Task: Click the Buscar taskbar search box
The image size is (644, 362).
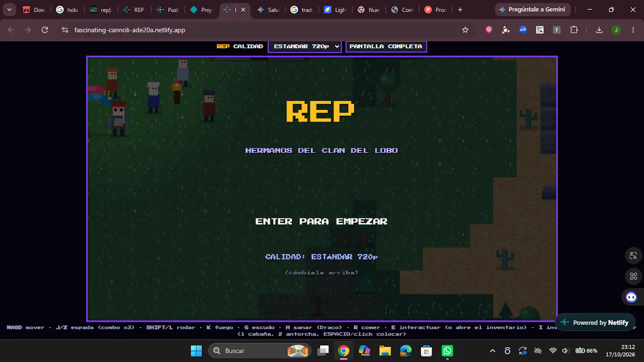Action: (x=260, y=351)
